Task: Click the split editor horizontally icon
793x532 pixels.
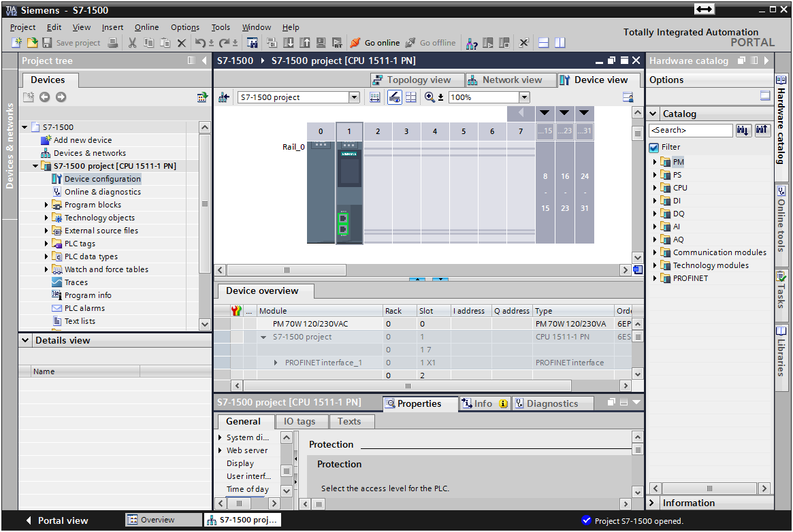Action: [544, 43]
